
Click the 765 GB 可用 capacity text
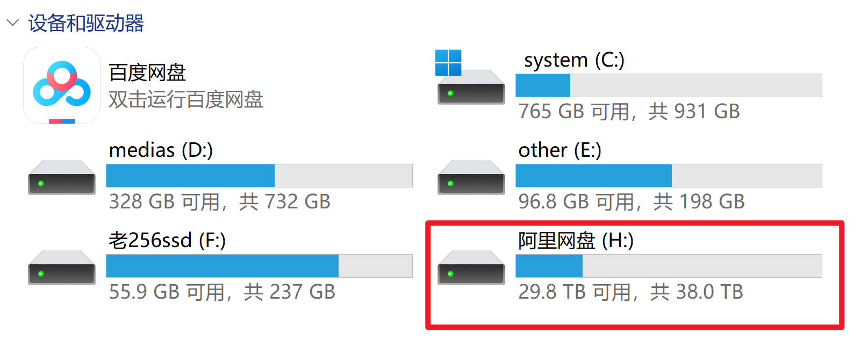coord(629,112)
